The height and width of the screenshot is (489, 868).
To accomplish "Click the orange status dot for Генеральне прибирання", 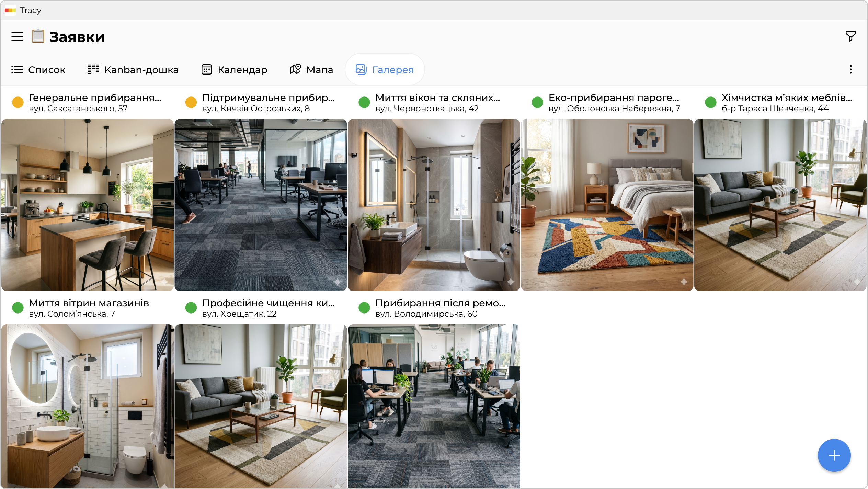I will 18,102.
